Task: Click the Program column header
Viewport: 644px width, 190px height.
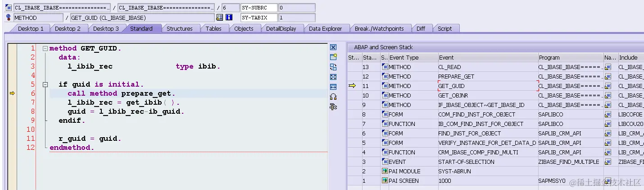Action: (571, 57)
